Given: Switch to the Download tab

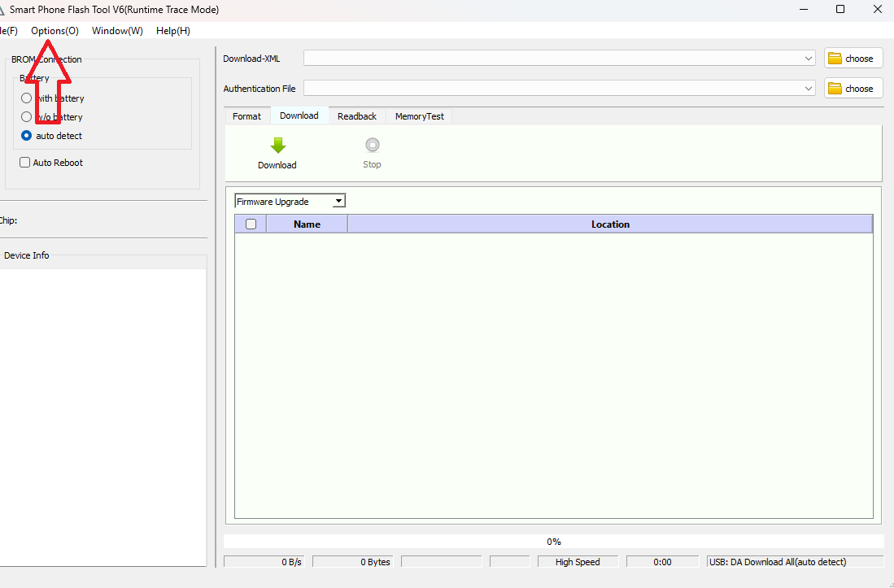Looking at the screenshot, I should [x=299, y=115].
